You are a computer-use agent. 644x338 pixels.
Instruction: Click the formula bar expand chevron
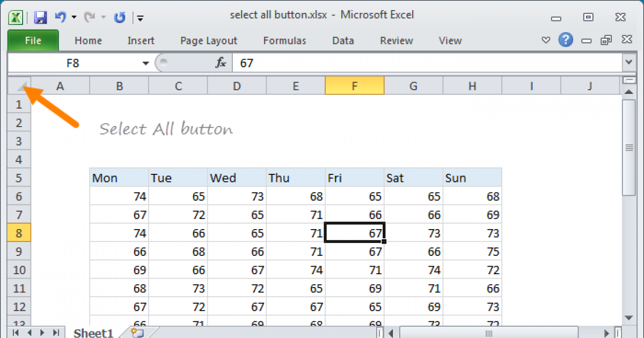coord(628,63)
